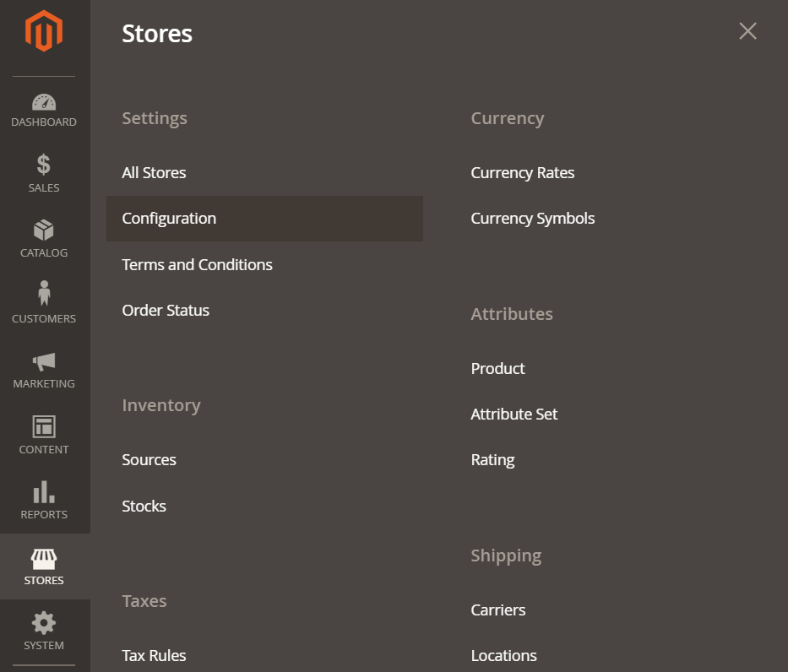Open the Sales dollar icon

click(x=44, y=165)
